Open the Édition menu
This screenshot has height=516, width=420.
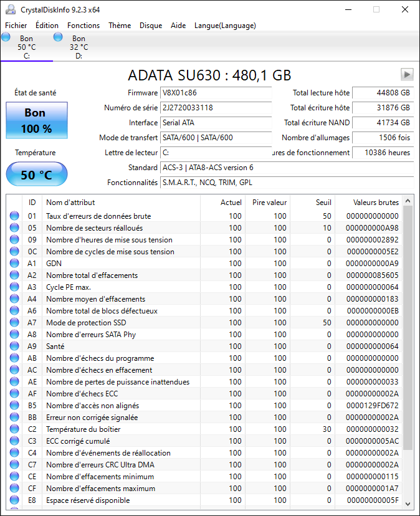pos(47,26)
